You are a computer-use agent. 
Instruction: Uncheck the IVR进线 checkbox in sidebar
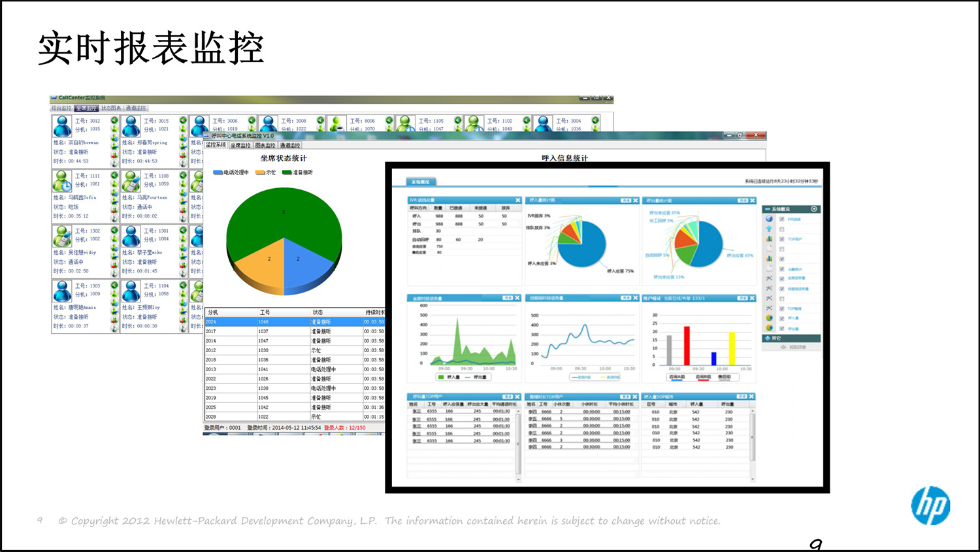coord(781,219)
